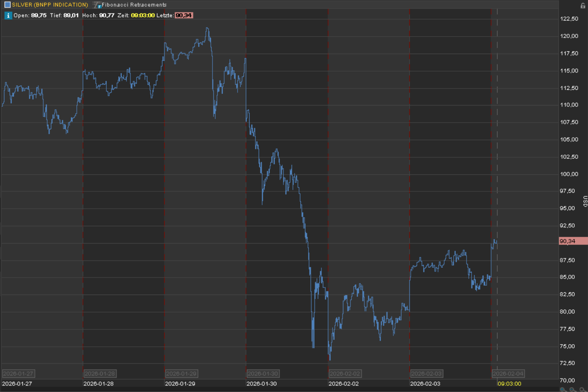Click the boxed 2026-02-04 day marker
Viewport: 588px width, 392px height.
coord(508,374)
